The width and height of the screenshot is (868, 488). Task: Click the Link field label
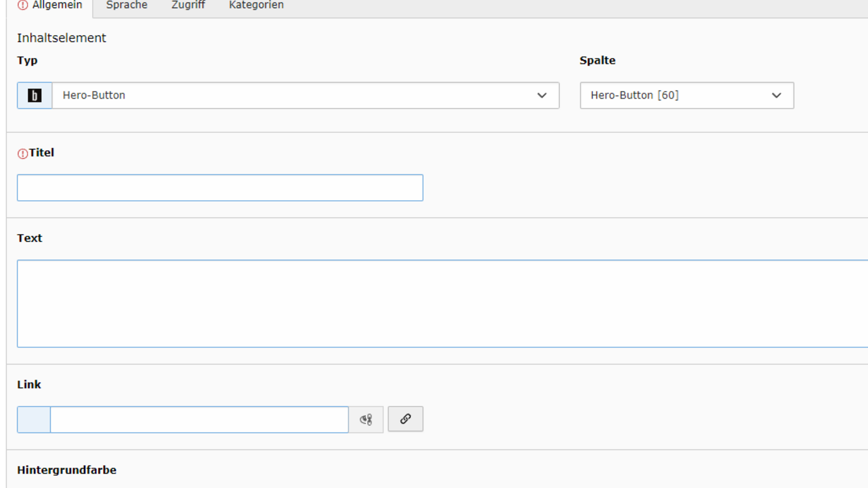pos(29,385)
